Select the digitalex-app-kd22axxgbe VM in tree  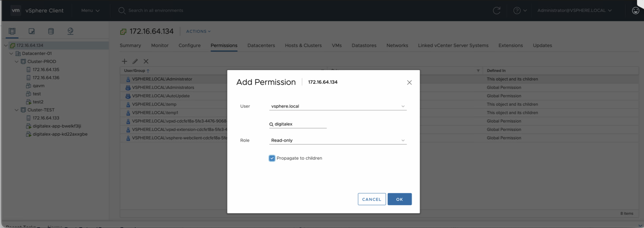click(60, 134)
